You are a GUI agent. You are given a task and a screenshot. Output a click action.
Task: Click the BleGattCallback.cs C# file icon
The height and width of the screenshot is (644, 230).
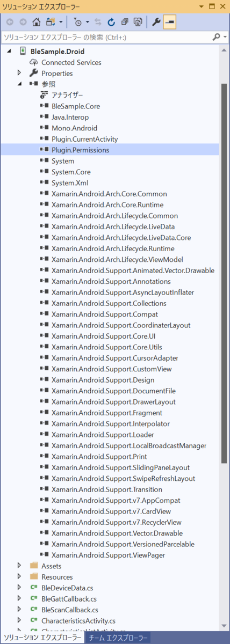pyautogui.click(x=34, y=598)
